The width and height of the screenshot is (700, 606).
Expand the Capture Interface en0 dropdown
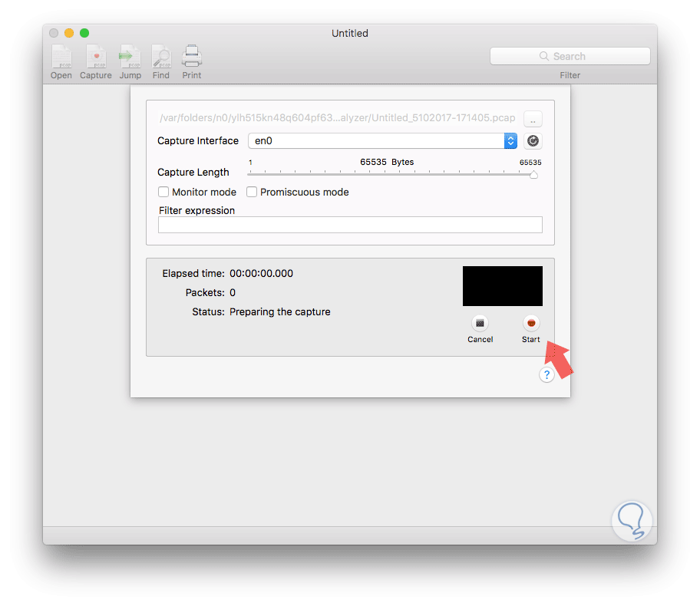click(x=382, y=141)
